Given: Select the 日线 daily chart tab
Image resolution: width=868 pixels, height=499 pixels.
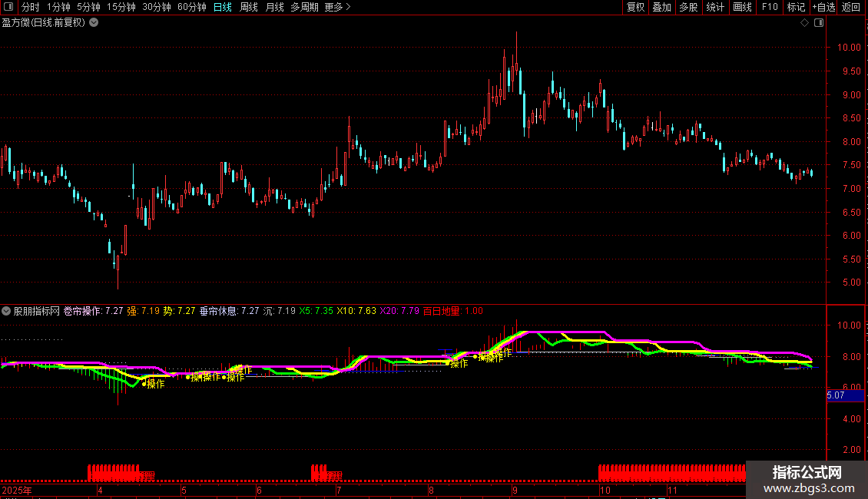Looking at the screenshot, I should pyautogui.click(x=223, y=7).
